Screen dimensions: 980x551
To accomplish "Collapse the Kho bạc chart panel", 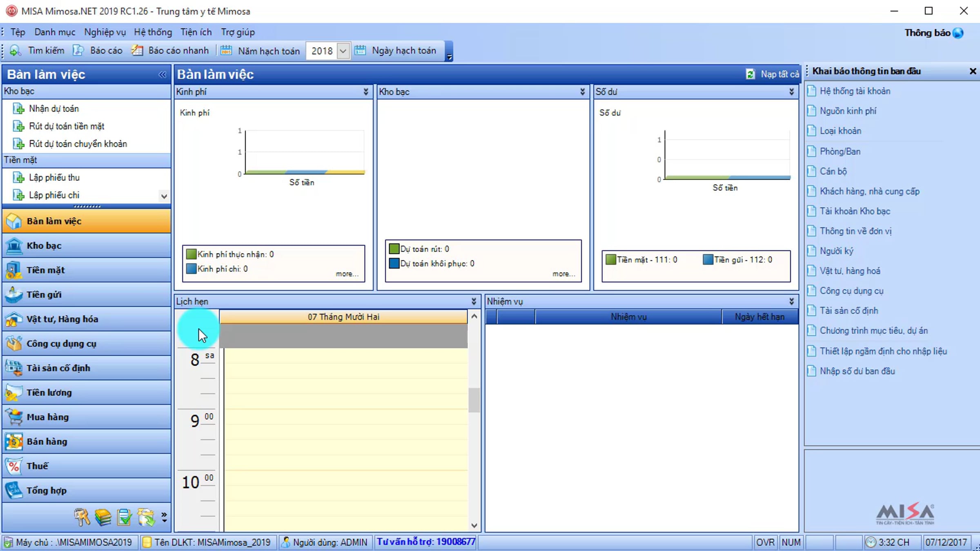I will 582,92.
